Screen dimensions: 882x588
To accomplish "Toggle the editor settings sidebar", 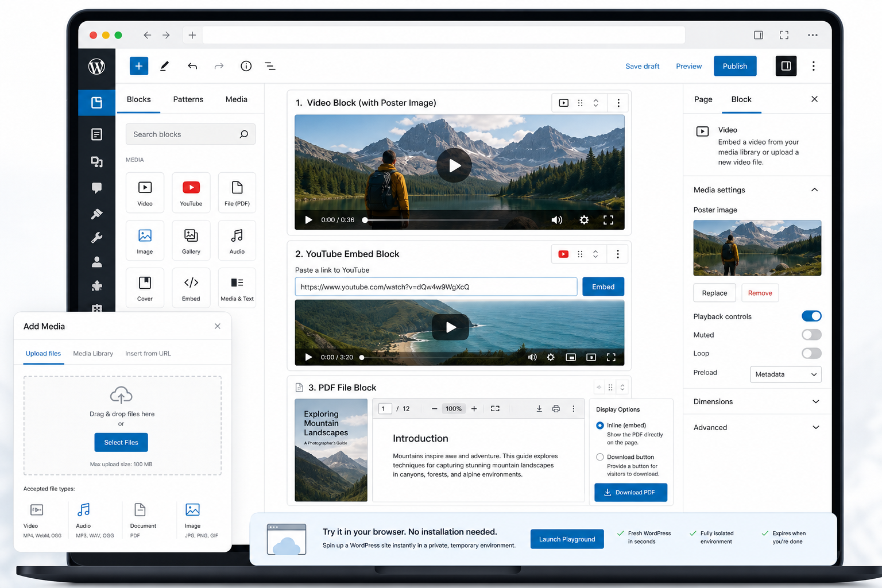I will click(786, 66).
